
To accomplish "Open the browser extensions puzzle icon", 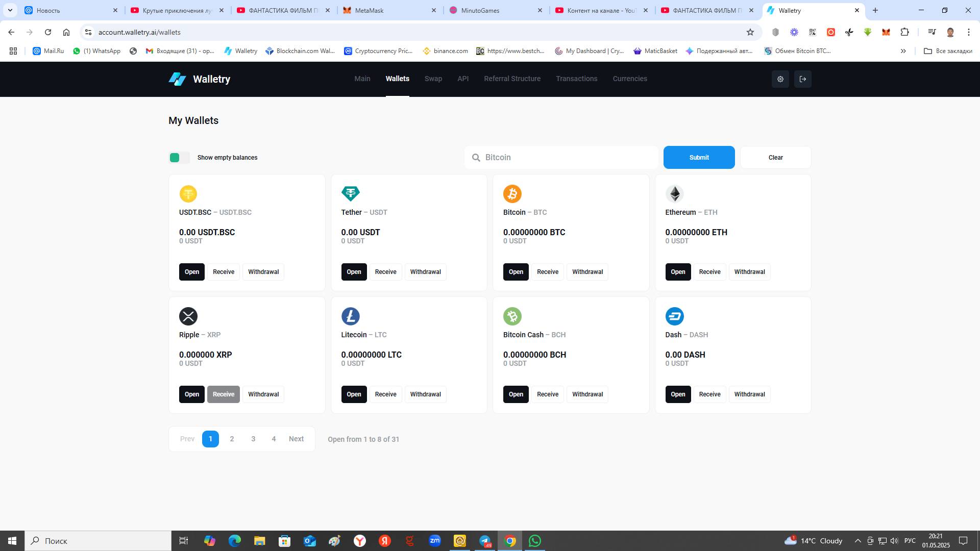I will click(904, 32).
